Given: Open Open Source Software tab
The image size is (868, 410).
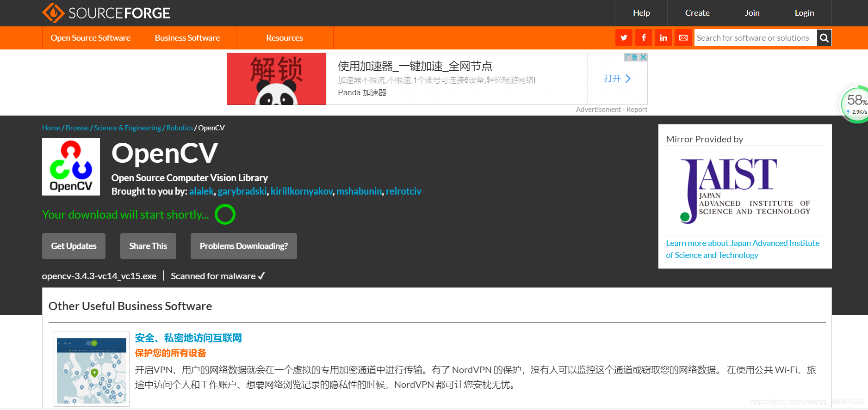Looking at the screenshot, I should [91, 38].
